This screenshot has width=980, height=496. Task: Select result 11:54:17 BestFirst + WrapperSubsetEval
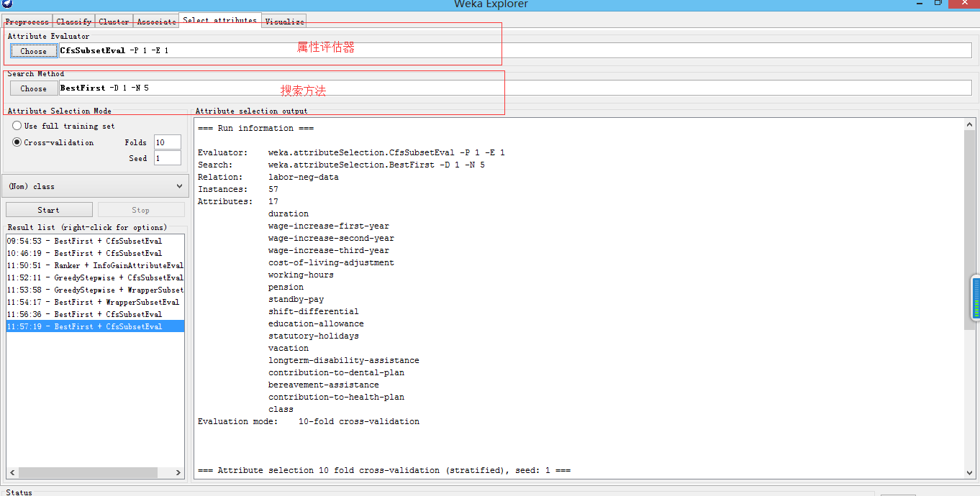pos(95,302)
